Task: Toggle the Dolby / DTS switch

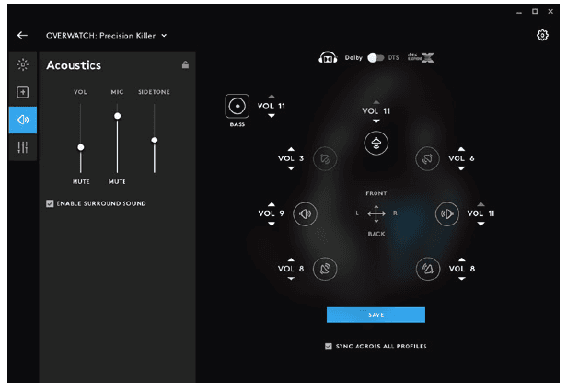Action: 376,58
